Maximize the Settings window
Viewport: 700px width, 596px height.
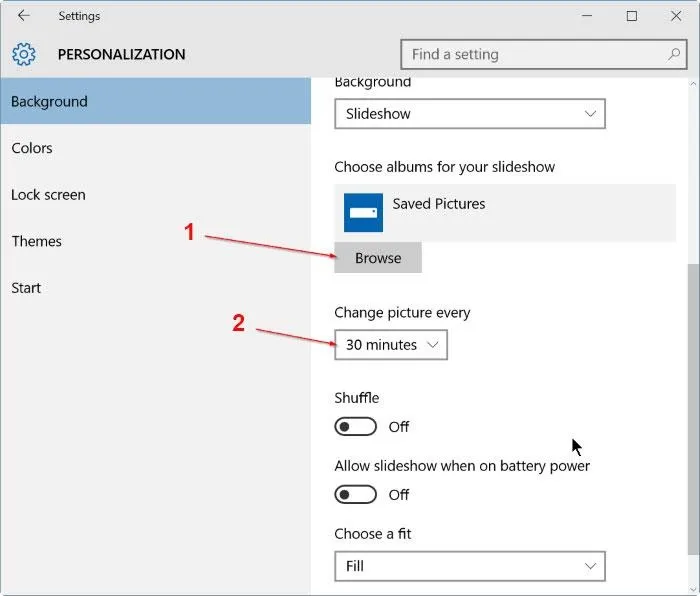point(632,16)
